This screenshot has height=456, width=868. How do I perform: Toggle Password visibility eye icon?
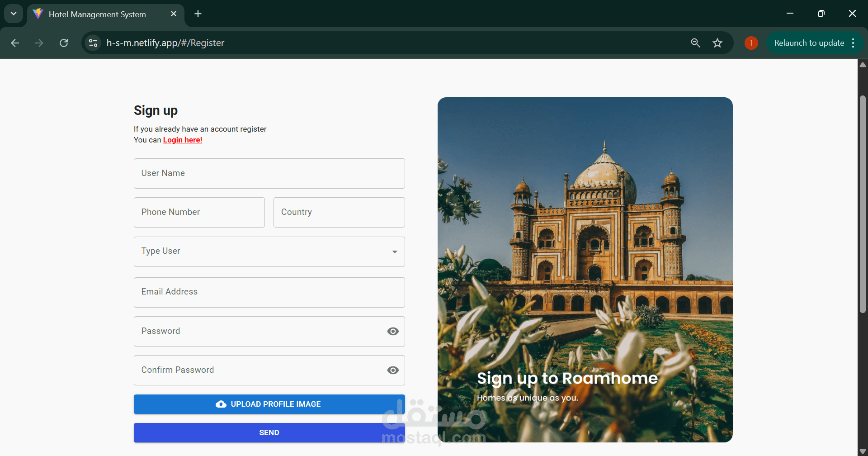click(393, 331)
